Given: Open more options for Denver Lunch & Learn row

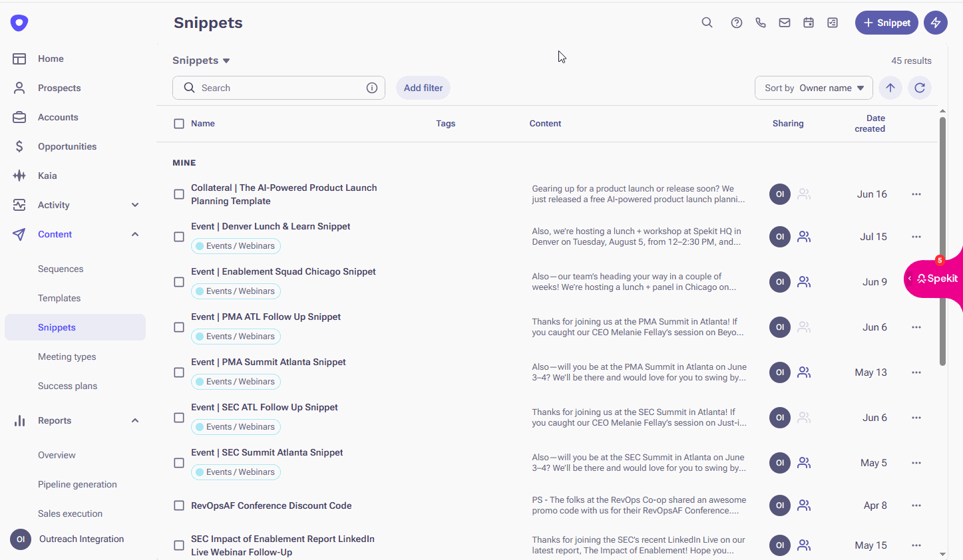Looking at the screenshot, I should (916, 237).
